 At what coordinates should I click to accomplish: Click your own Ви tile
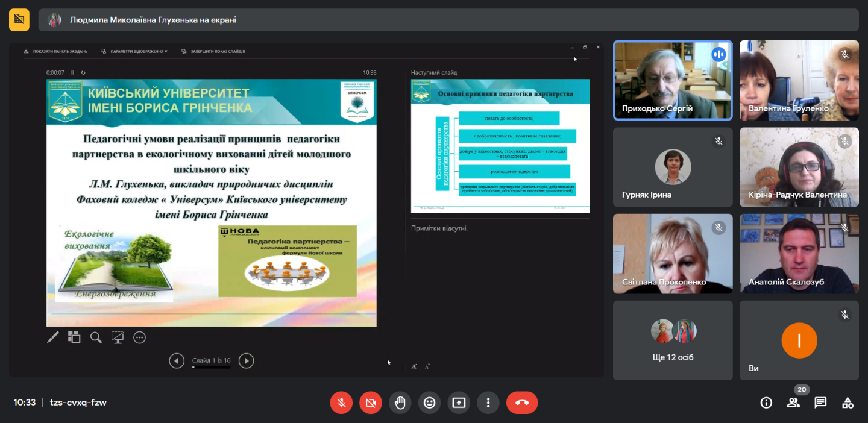[799, 340]
